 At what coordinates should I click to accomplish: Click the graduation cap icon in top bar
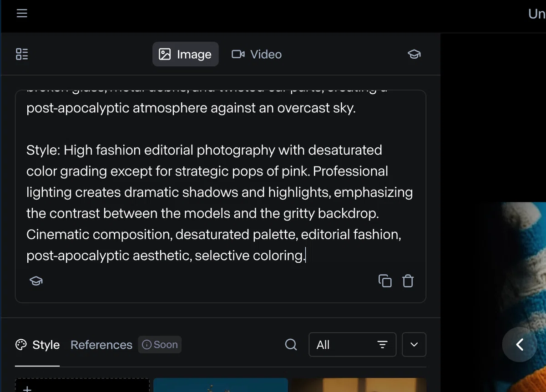tap(414, 55)
